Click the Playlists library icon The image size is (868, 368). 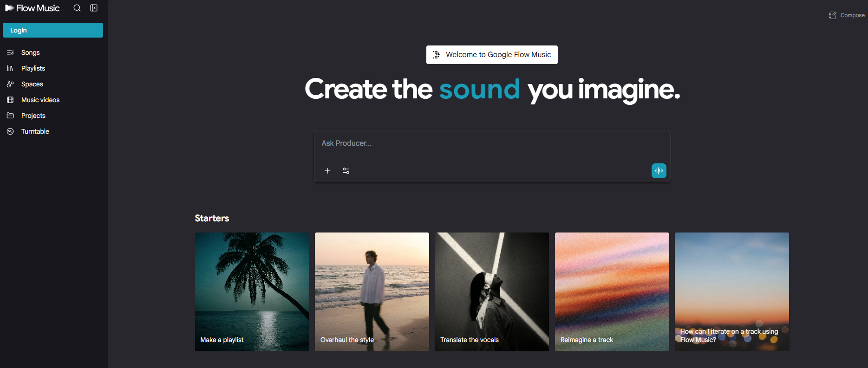coord(10,68)
